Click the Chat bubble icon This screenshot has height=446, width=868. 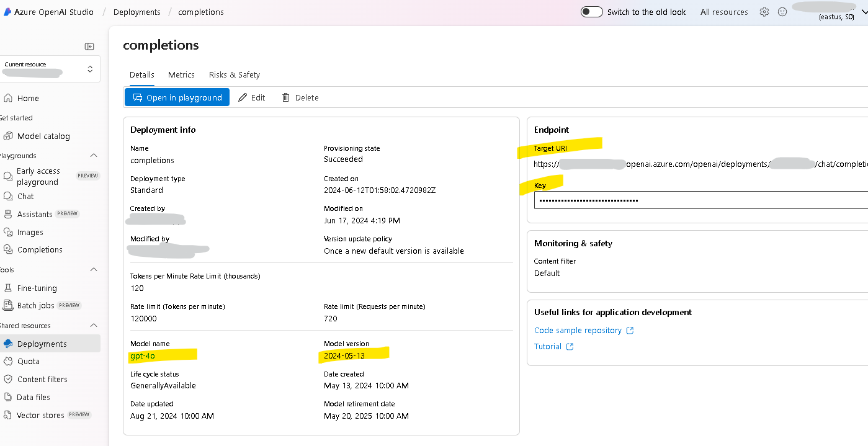pyautogui.click(x=8, y=196)
